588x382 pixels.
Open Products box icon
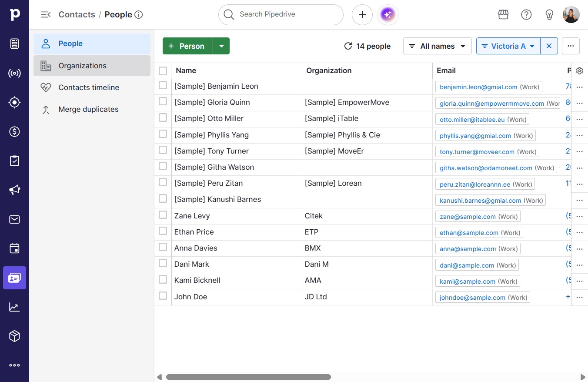coord(14,336)
